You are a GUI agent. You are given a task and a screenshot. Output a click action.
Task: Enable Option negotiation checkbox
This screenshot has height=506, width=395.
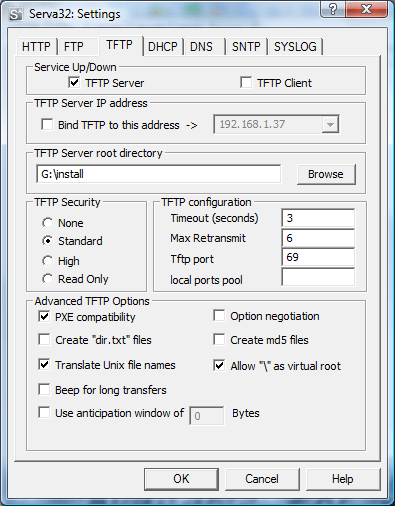[x=219, y=315]
